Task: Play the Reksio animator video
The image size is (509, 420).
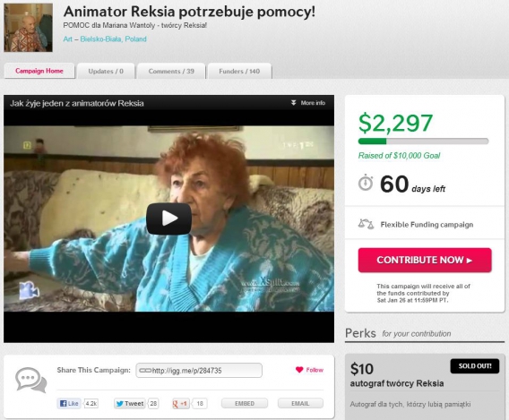Action: click(x=168, y=219)
